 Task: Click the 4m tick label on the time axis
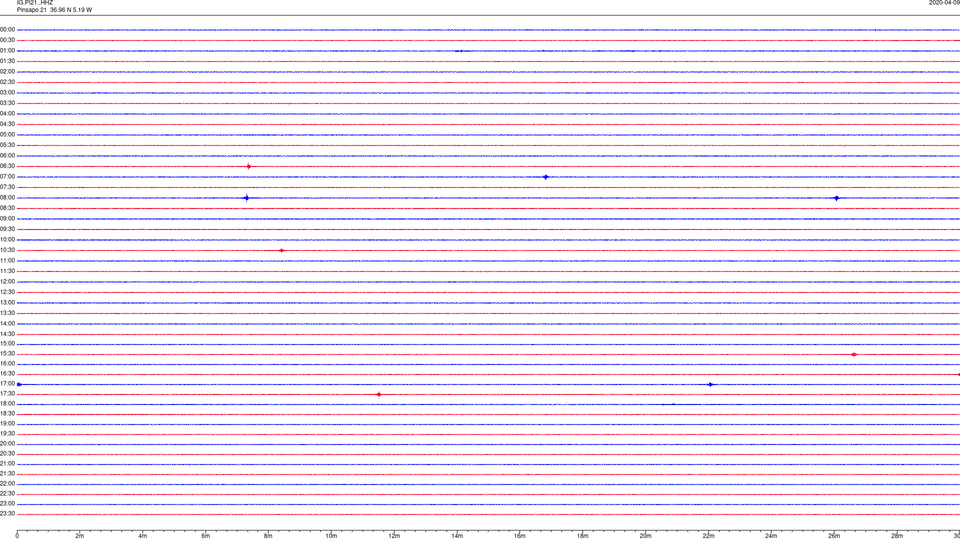point(143,536)
